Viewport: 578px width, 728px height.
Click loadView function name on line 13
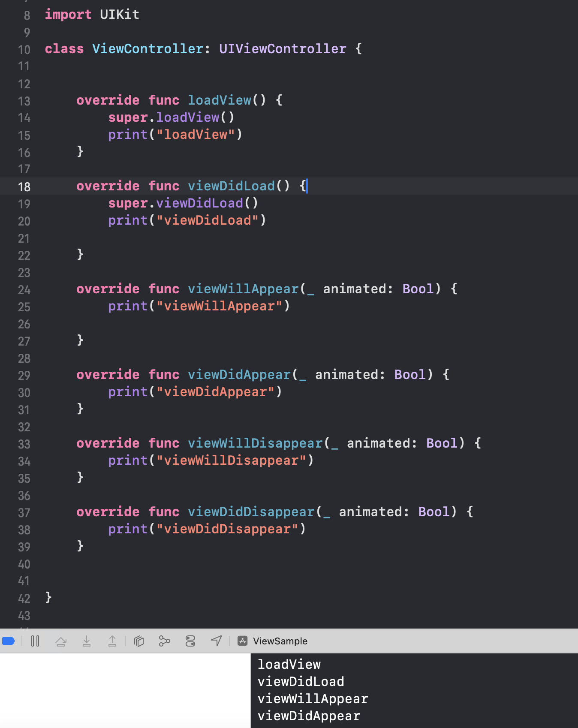click(x=220, y=100)
